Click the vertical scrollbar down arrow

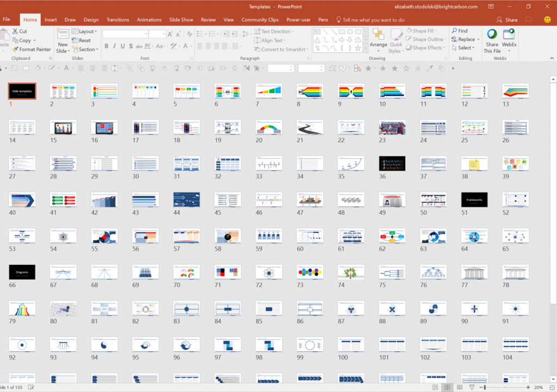click(x=553, y=379)
